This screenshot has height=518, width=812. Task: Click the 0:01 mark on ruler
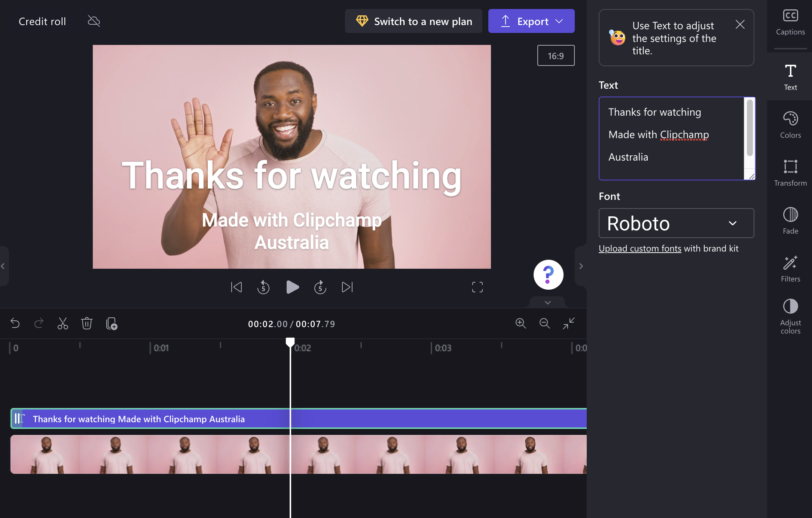coord(161,348)
